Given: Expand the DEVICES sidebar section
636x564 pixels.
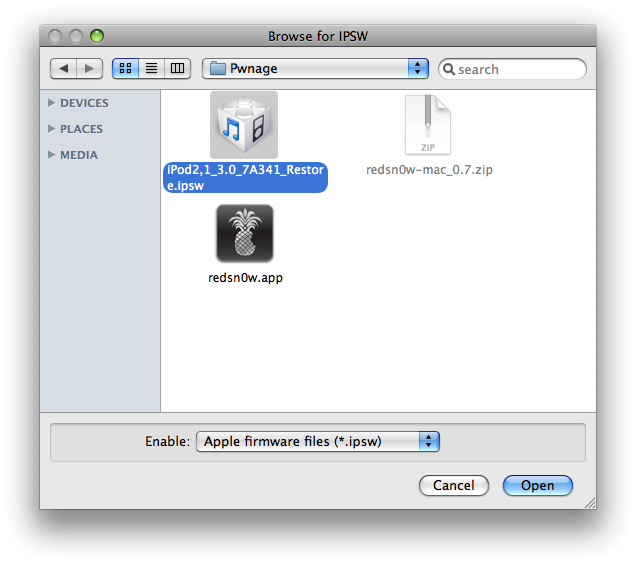Looking at the screenshot, I should [x=52, y=103].
